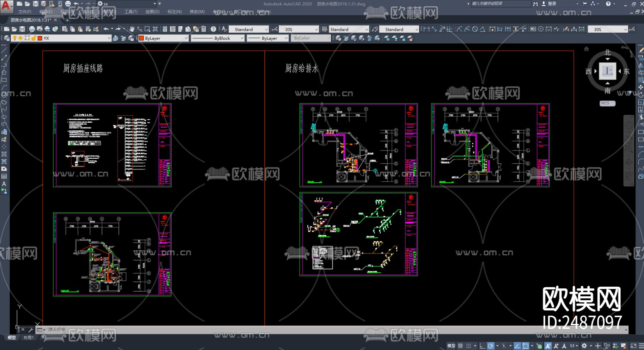Open the 文件(F) menu
Screen dimensions: 644x350
[x=25, y=12]
